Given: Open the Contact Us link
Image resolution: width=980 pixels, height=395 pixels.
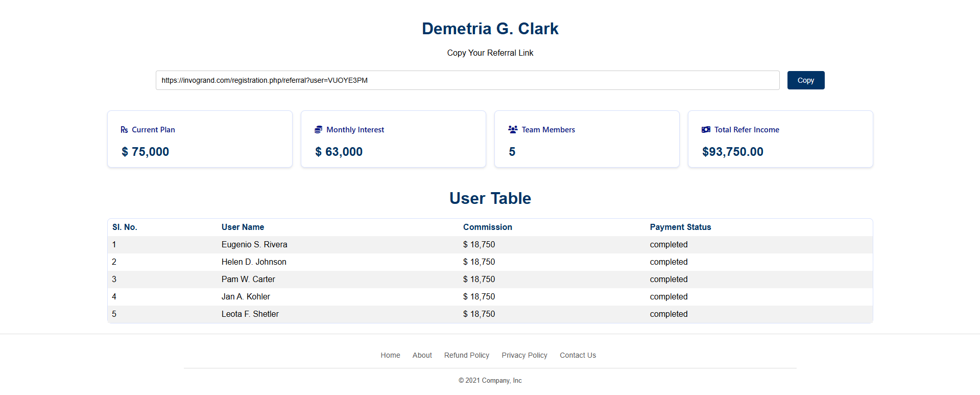Looking at the screenshot, I should [578, 355].
